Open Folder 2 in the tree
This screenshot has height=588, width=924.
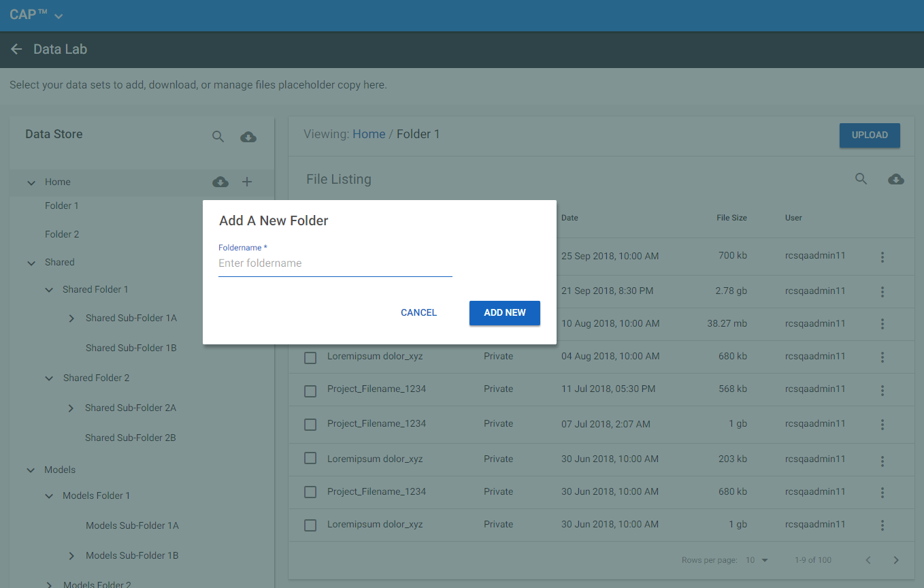(x=62, y=234)
